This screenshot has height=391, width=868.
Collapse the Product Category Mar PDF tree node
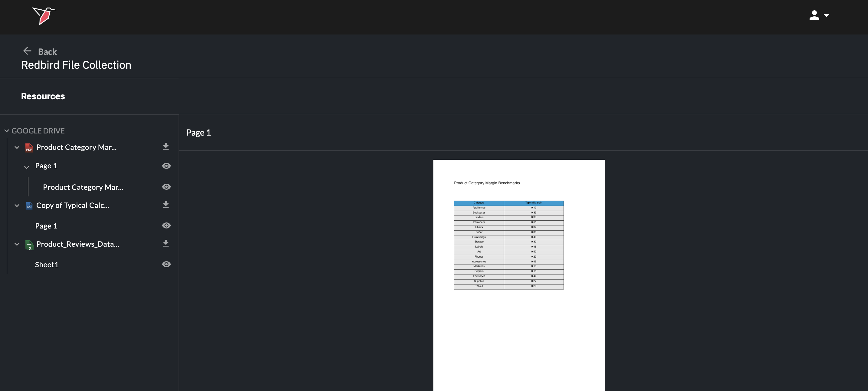17,147
